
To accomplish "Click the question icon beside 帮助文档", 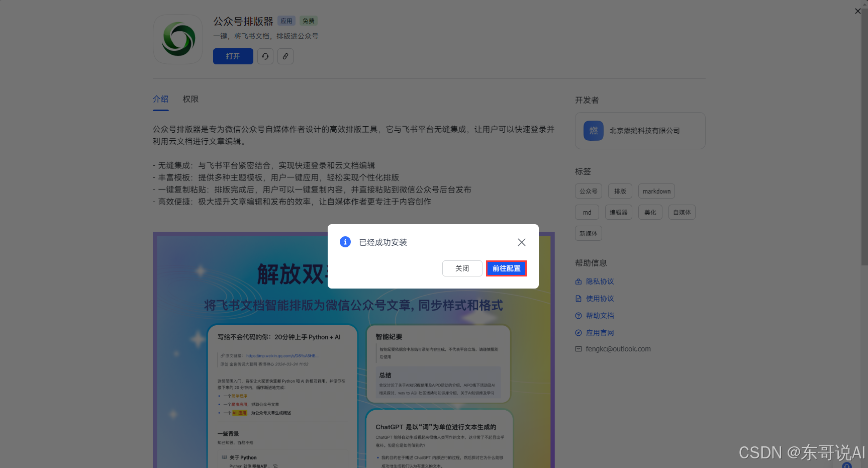I will (x=578, y=316).
